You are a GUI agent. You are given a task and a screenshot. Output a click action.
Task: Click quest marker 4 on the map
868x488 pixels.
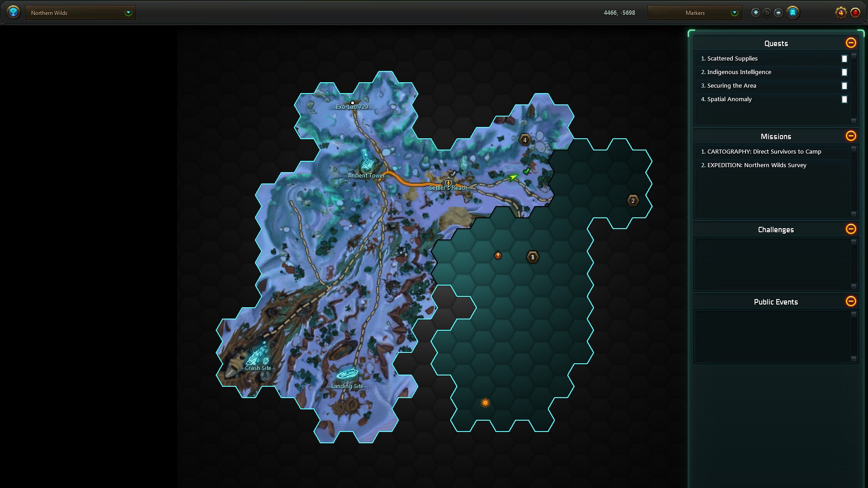pyautogui.click(x=525, y=140)
